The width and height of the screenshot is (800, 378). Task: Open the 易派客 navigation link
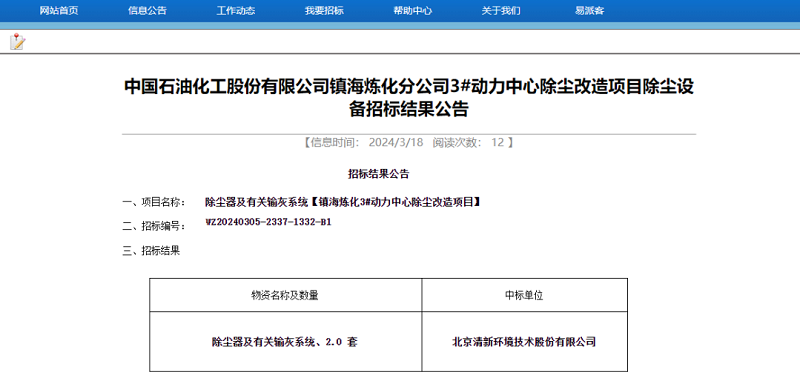[x=589, y=11]
